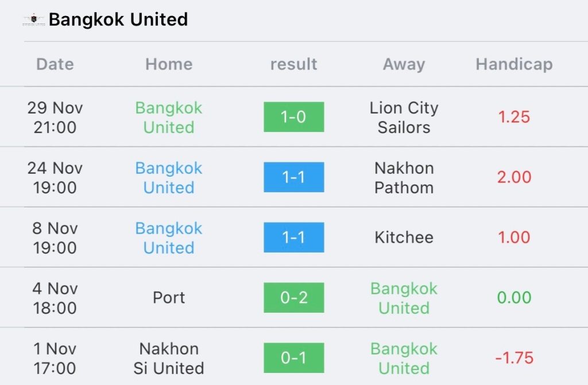Viewport: 588px width, 385px height.
Task: Select the result column header
Action: pyautogui.click(x=293, y=64)
